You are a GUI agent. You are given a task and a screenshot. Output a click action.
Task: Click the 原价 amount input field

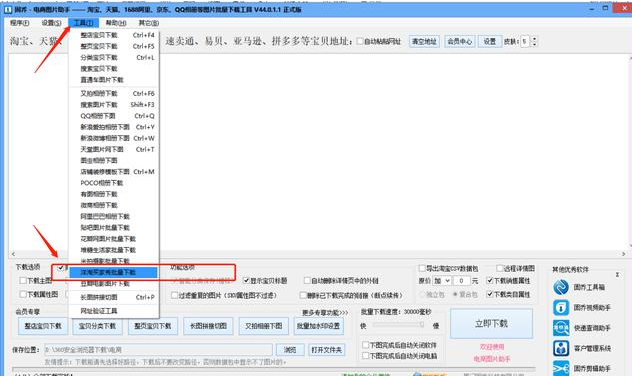click(462, 281)
